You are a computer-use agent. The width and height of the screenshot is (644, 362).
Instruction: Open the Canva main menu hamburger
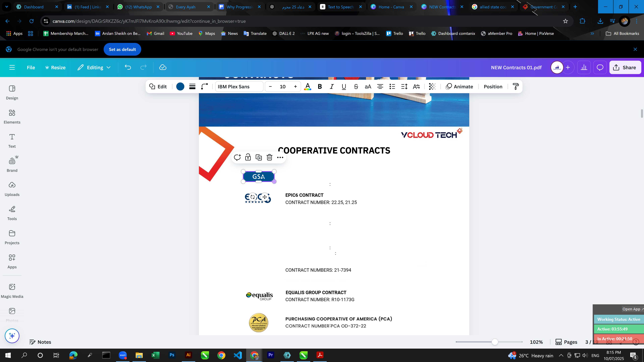[x=12, y=67]
